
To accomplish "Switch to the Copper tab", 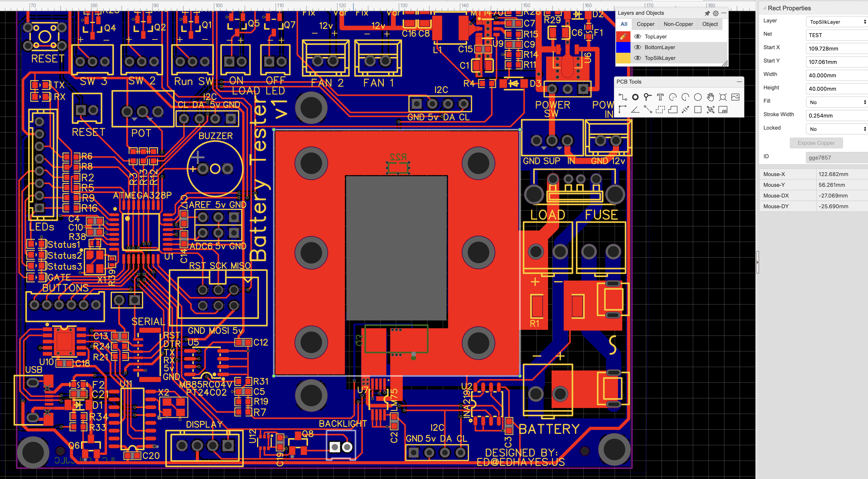I will (645, 24).
